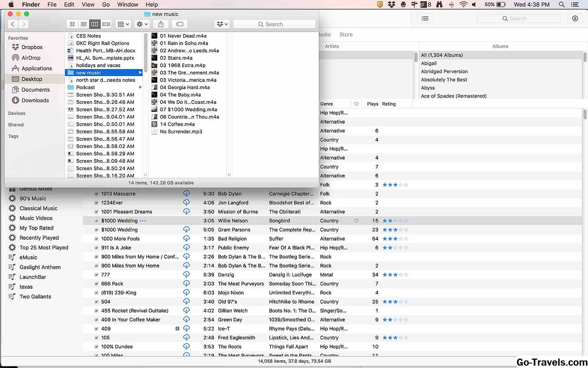Uncheck the 1000 More Fools checkbox
This screenshot has height=368, width=588.
pyautogui.click(x=97, y=239)
